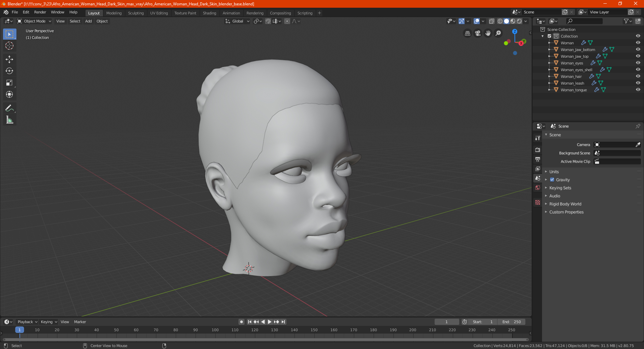Open the Tool properties tab
Screen dimensions: 644x349
coord(538,138)
